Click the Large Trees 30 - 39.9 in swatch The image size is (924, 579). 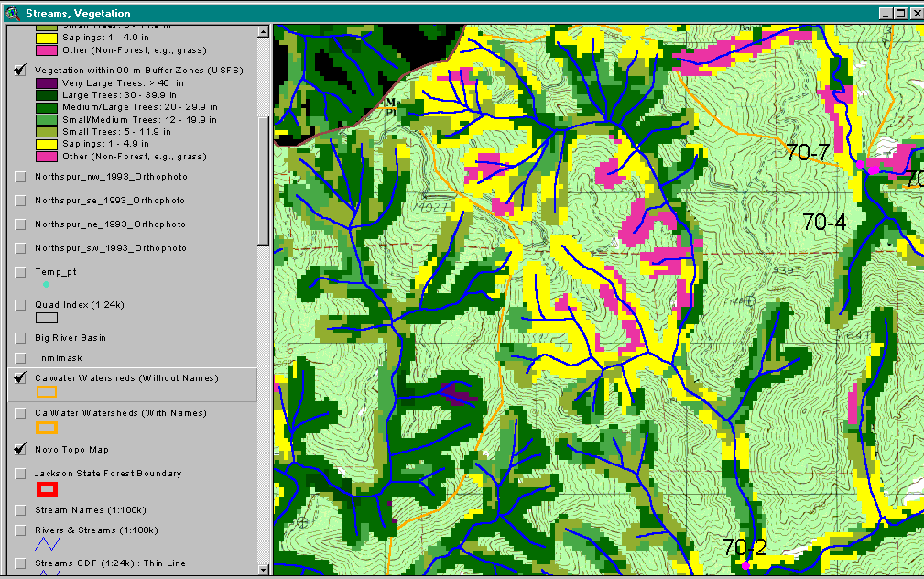click(x=47, y=95)
